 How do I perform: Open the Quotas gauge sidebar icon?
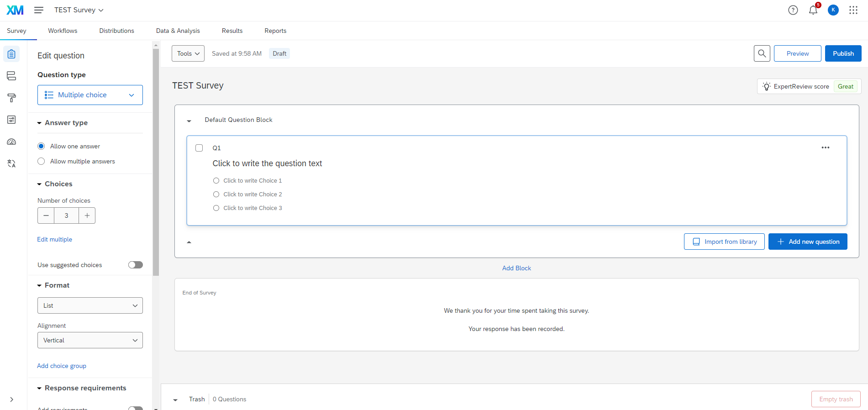(11, 142)
